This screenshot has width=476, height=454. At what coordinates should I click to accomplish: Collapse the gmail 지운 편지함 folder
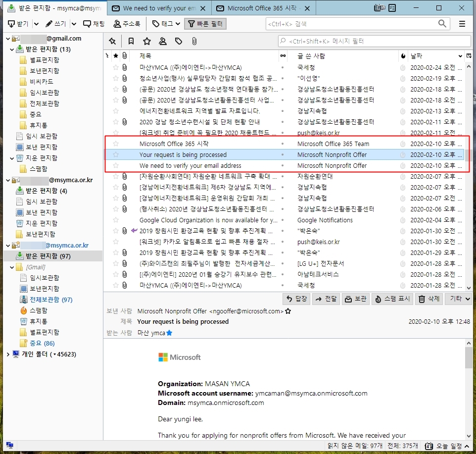point(12,158)
